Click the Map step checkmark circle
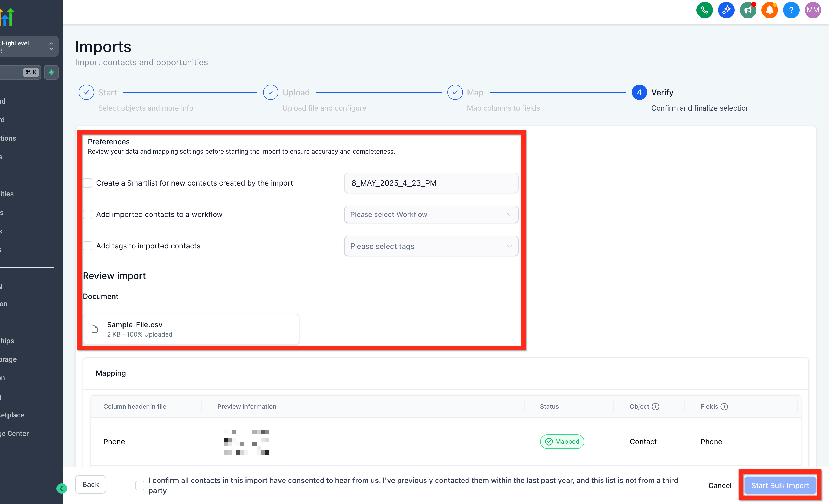The width and height of the screenshot is (829, 504). 455,92
